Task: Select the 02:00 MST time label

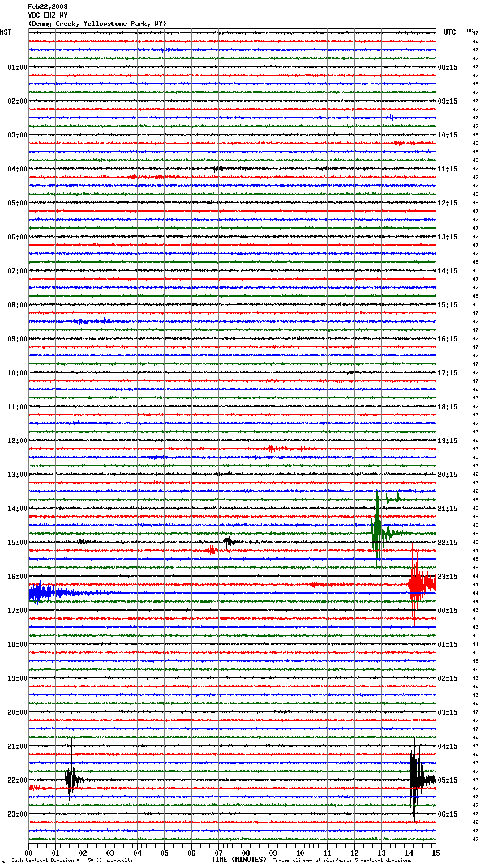Action: pos(18,101)
